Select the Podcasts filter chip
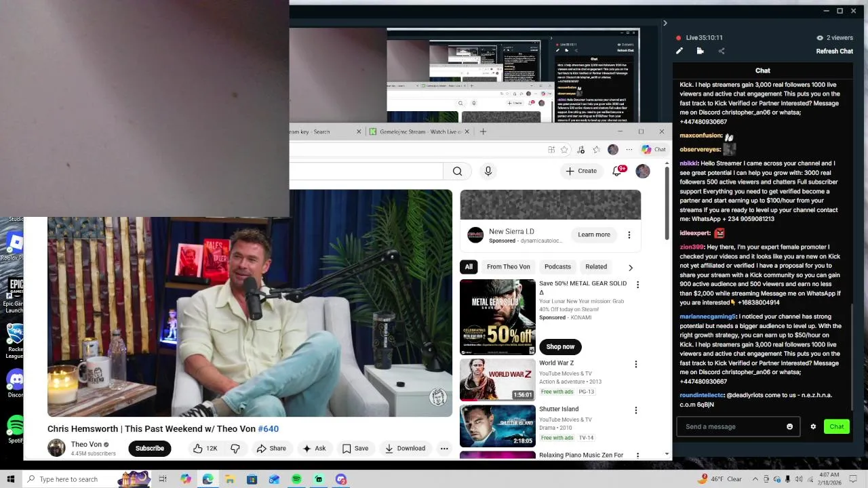Screen dimensions: 868x488 coord(557,266)
